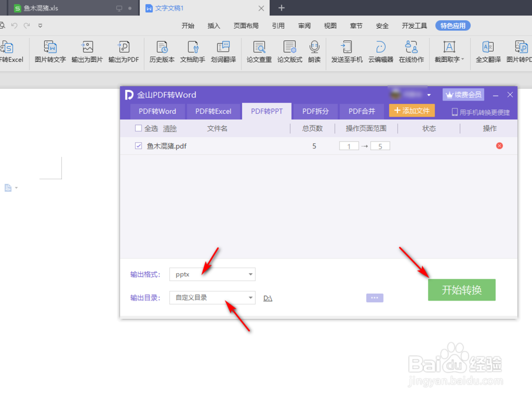The height and width of the screenshot is (399, 532).
Task: Open the 引用 ribbon menu
Action: pyautogui.click(x=278, y=26)
